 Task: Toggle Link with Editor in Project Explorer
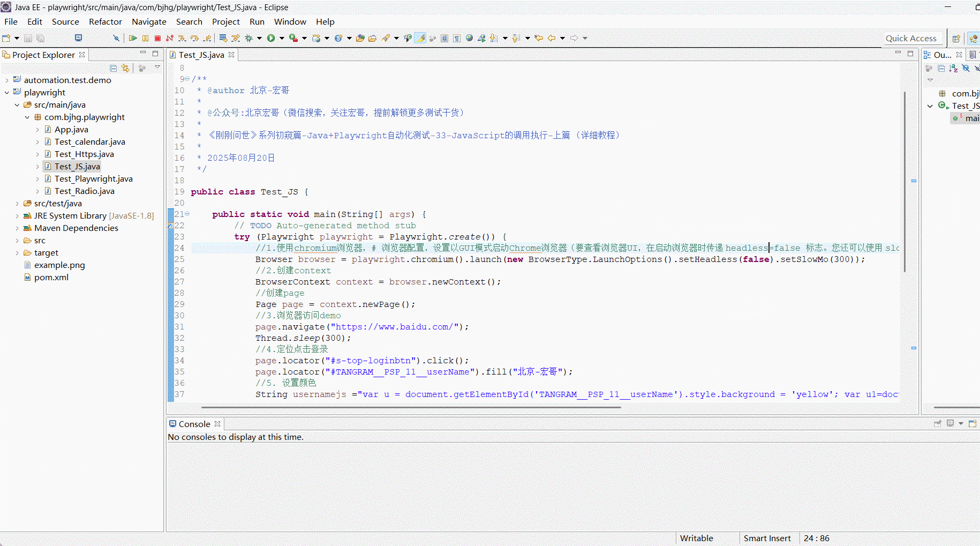[x=125, y=68]
